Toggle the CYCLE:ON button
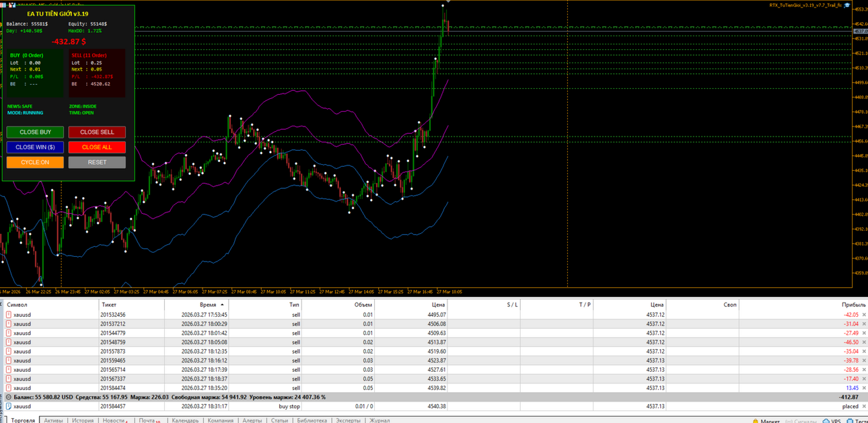Screen dimensions: 868x423 35,162
